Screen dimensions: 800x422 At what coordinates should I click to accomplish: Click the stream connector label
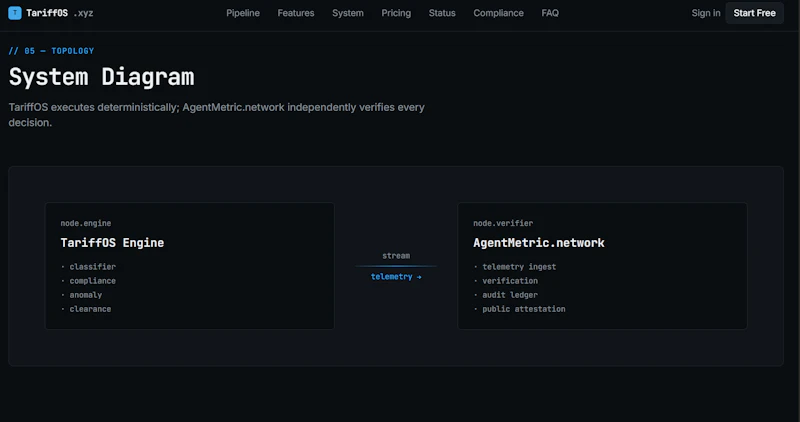(396, 256)
